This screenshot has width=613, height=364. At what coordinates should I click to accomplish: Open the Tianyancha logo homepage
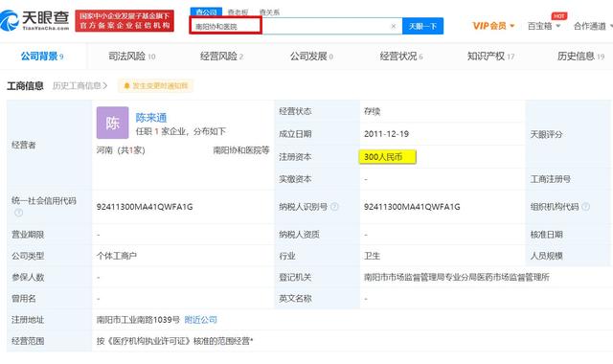pos(34,21)
